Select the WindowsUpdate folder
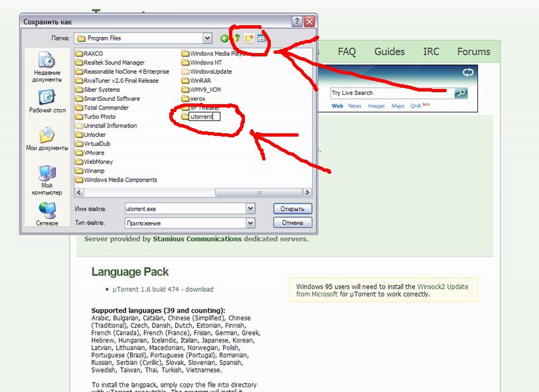Viewport: 539px width, 392px height. [x=206, y=72]
